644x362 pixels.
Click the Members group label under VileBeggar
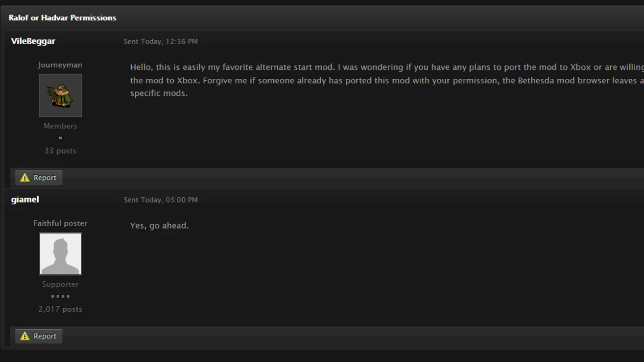[x=60, y=126]
